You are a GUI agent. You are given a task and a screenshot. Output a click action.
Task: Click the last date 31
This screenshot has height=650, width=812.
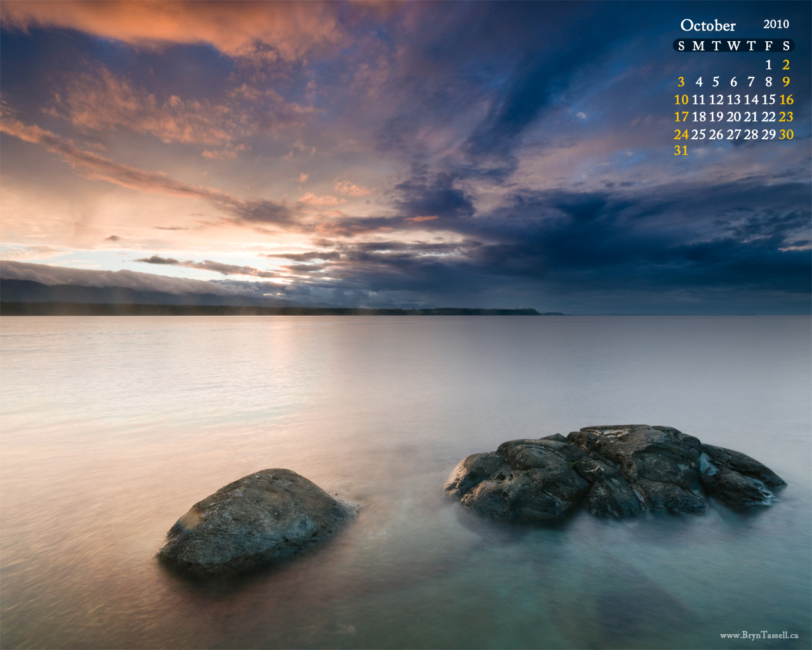click(681, 150)
